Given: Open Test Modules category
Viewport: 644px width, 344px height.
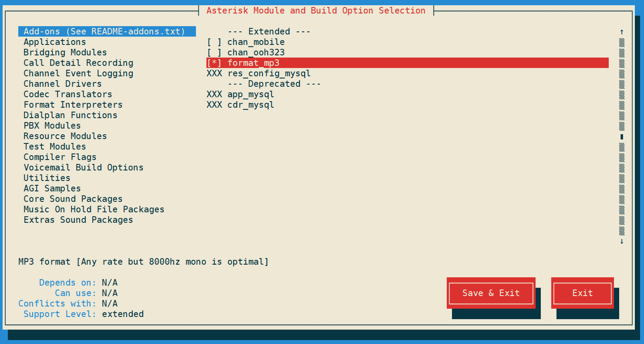Looking at the screenshot, I should tap(55, 146).
